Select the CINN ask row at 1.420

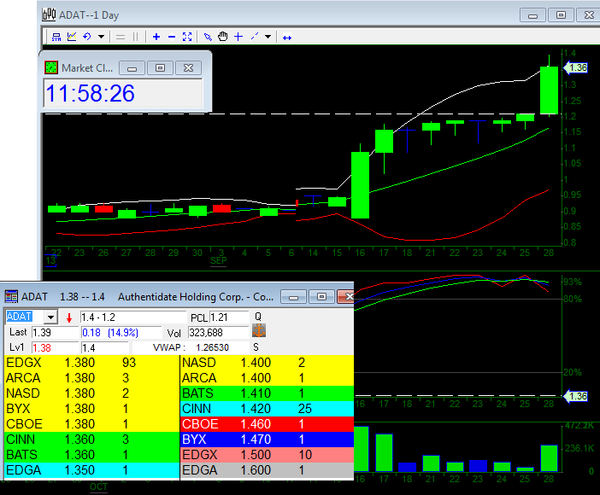click(267, 409)
